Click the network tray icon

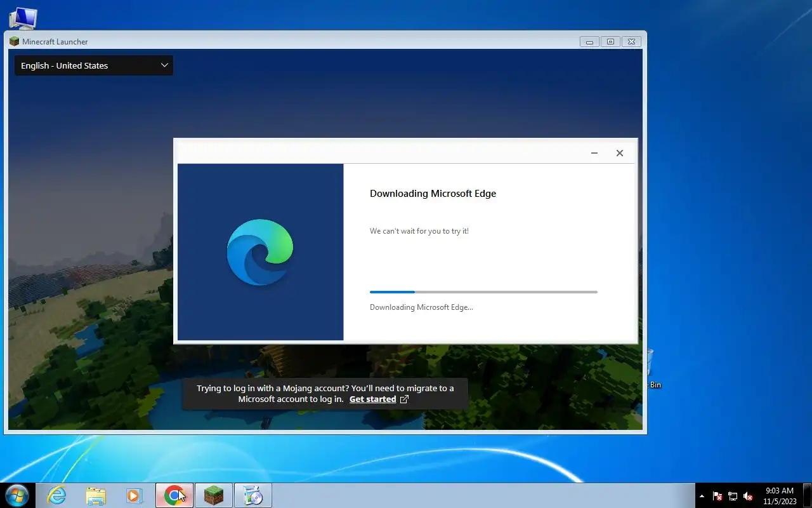coord(733,496)
